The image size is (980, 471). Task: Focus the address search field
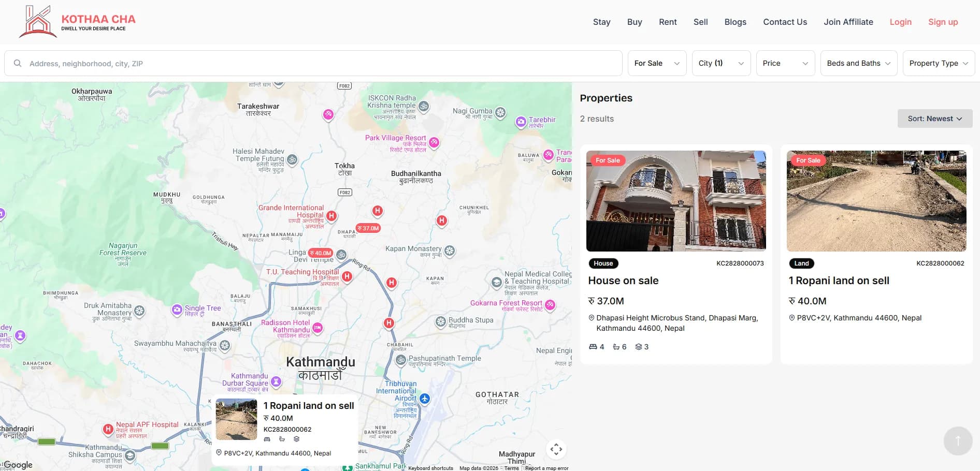pos(313,63)
